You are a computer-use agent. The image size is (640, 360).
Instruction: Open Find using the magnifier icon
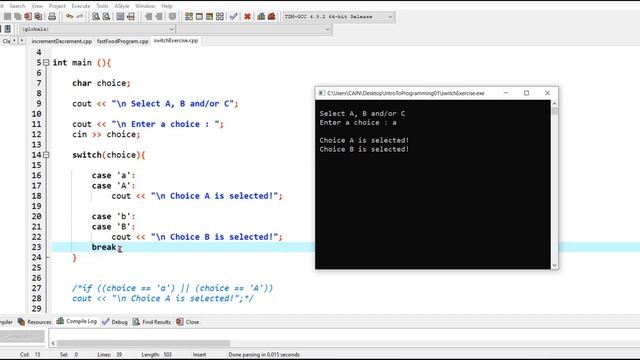(x=96, y=17)
